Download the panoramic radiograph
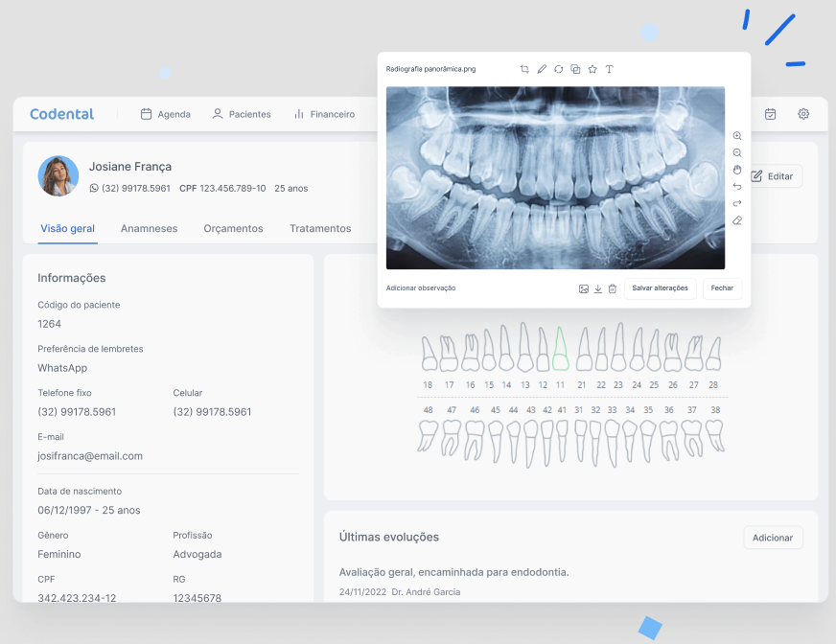This screenshot has height=644, width=836. pyautogui.click(x=597, y=287)
